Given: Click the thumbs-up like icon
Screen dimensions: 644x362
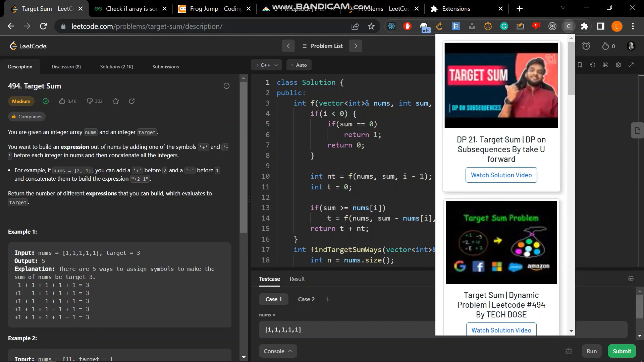Looking at the screenshot, I should coord(62,101).
